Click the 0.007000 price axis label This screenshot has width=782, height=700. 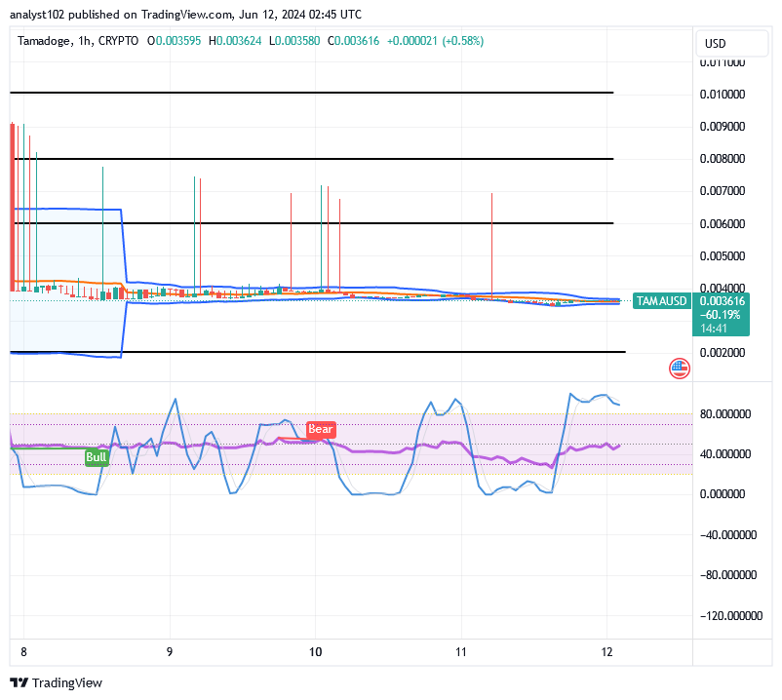pos(723,190)
